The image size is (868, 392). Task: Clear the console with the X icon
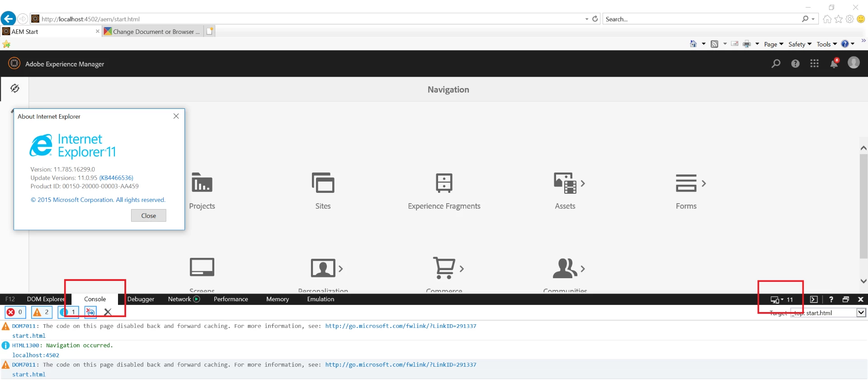[108, 312]
